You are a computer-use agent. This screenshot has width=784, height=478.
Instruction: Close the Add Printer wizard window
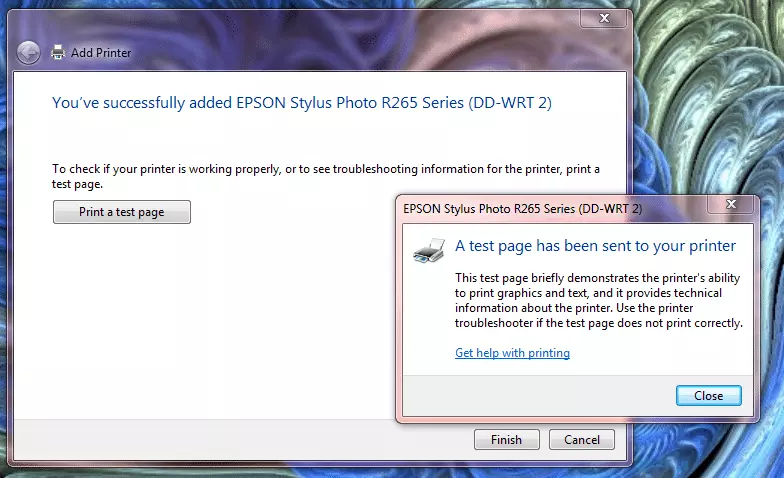pos(603,19)
